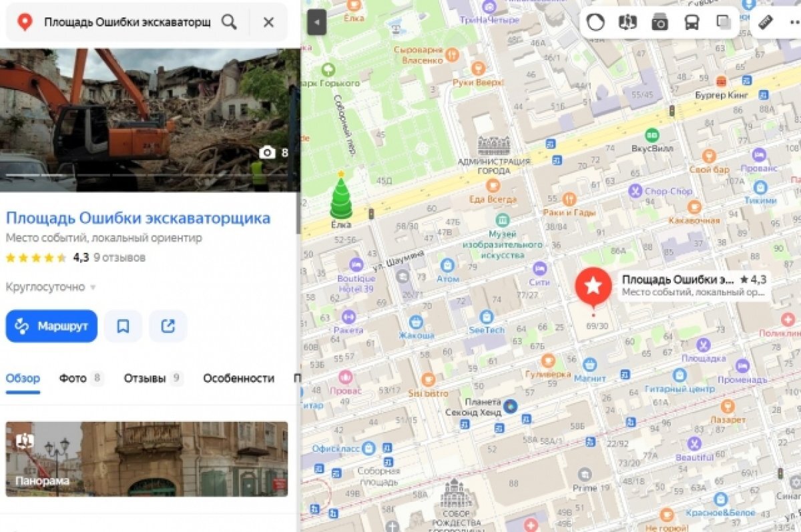Select the Chop-Chop barbershop icon

[635, 191]
